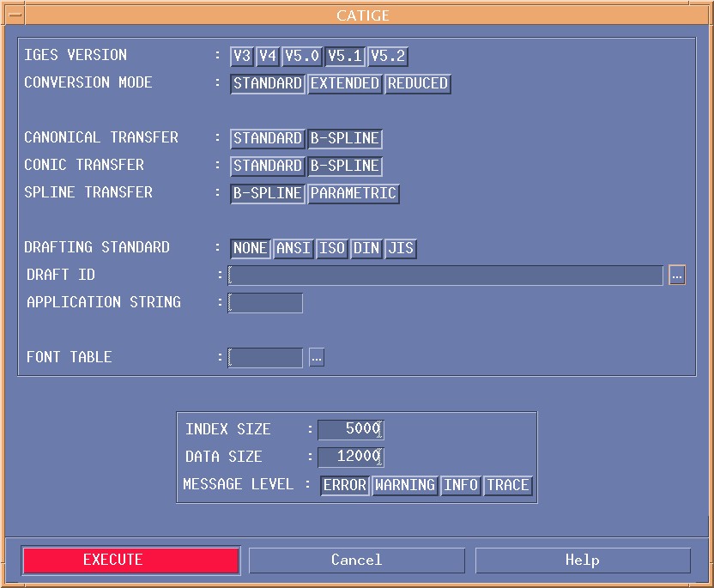Set message level to WARNING
Viewport: 714px width, 588px height.
click(405, 485)
